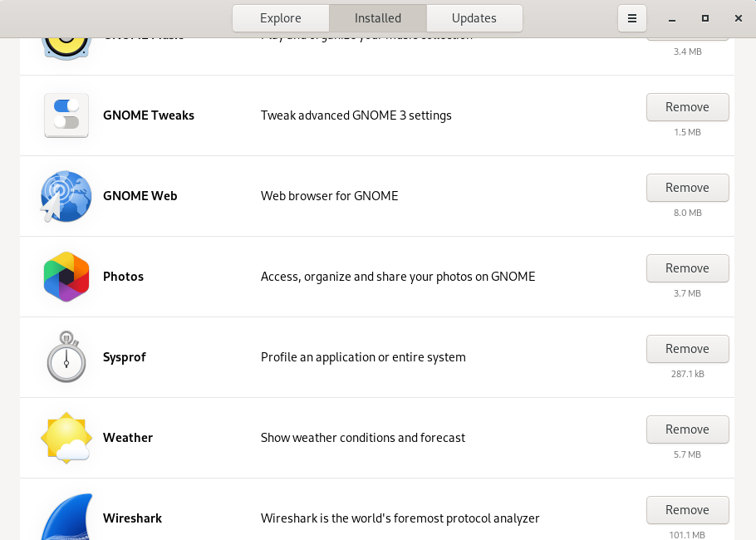Click the GNOME Web globe icon
This screenshot has width=756, height=540.
coord(66,196)
